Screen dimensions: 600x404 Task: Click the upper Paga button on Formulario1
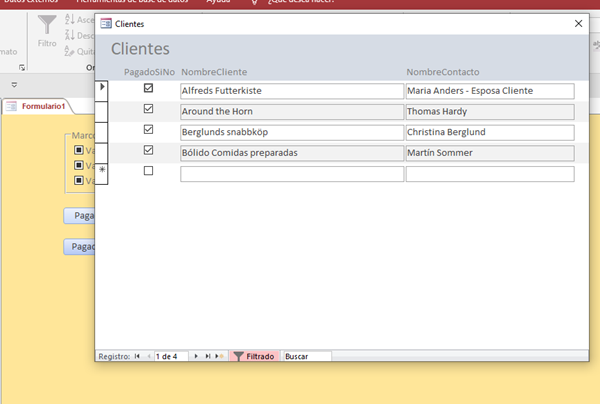click(x=79, y=216)
